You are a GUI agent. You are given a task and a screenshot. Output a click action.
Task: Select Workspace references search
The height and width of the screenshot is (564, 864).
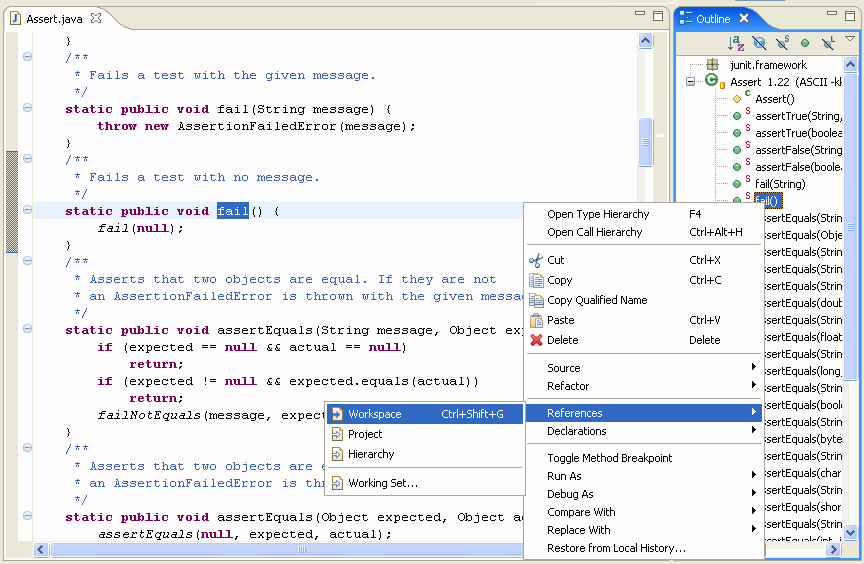(425, 414)
